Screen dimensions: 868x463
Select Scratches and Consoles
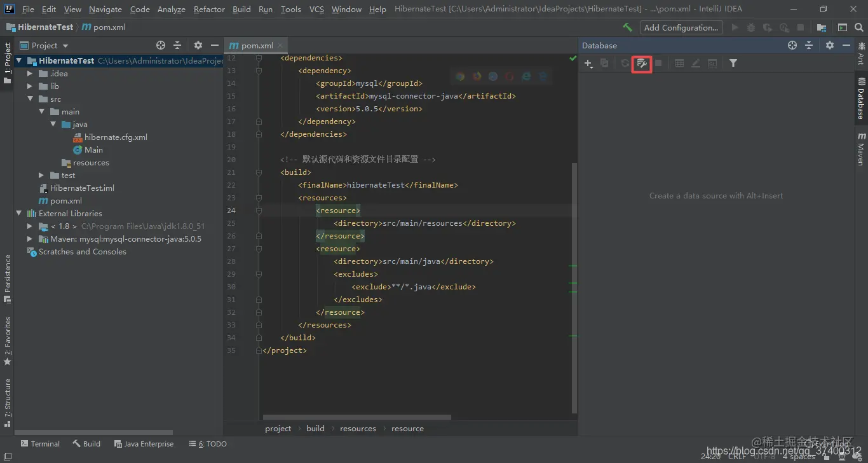click(76, 252)
